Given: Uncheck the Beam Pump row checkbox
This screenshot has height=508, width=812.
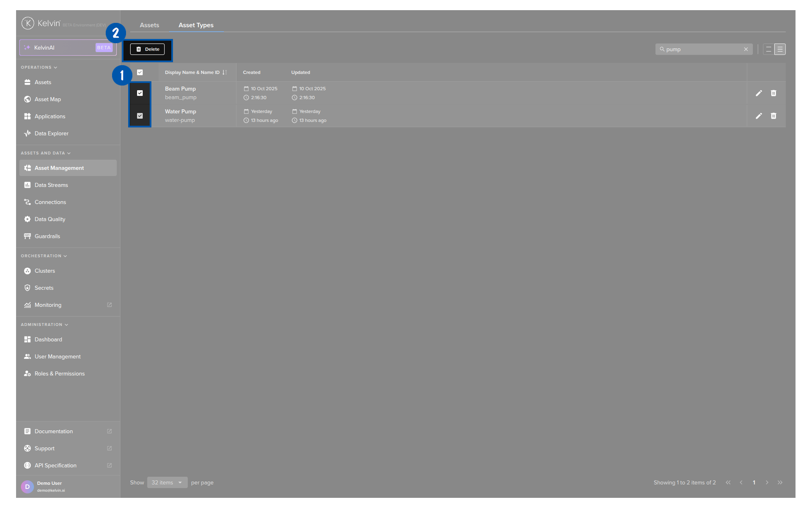Looking at the screenshot, I should coord(140,93).
